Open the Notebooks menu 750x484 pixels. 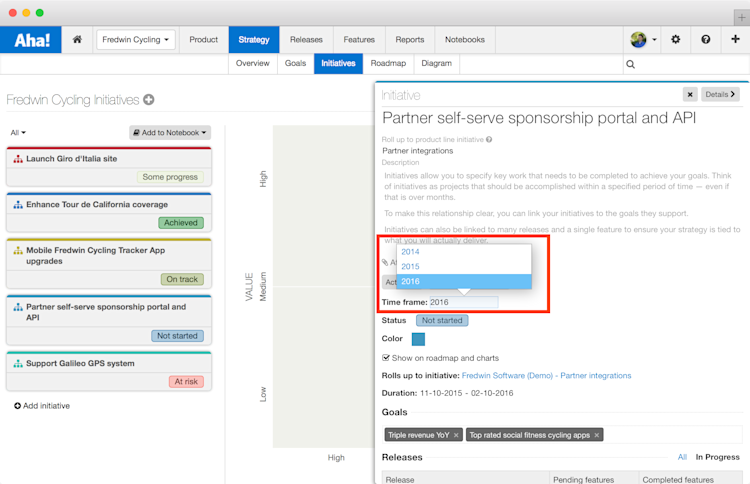(x=464, y=40)
